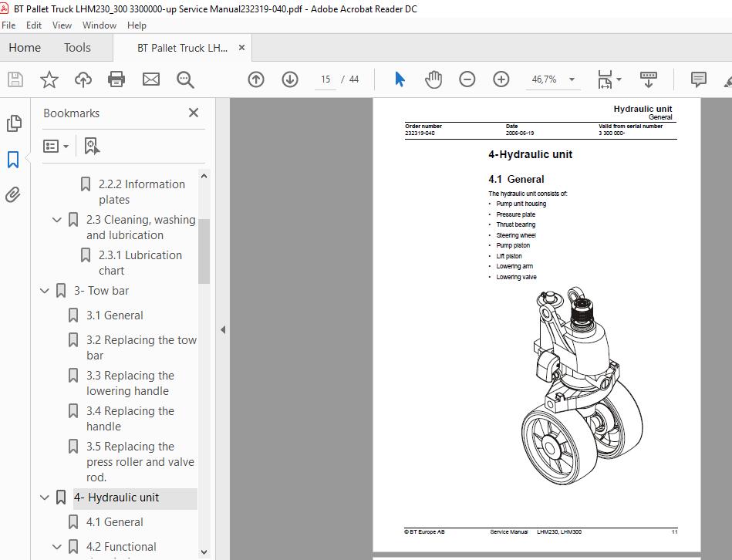Open the Edit menu

[x=34, y=25]
